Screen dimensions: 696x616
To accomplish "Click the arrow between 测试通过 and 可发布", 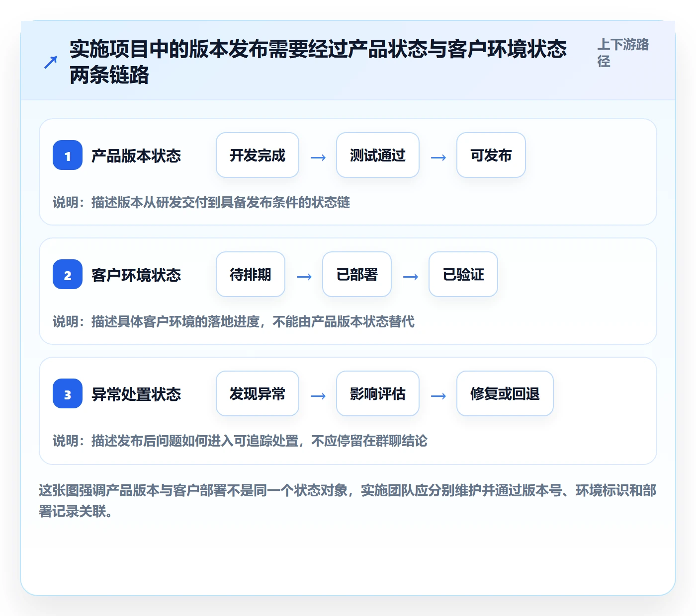I will [438, 157].
